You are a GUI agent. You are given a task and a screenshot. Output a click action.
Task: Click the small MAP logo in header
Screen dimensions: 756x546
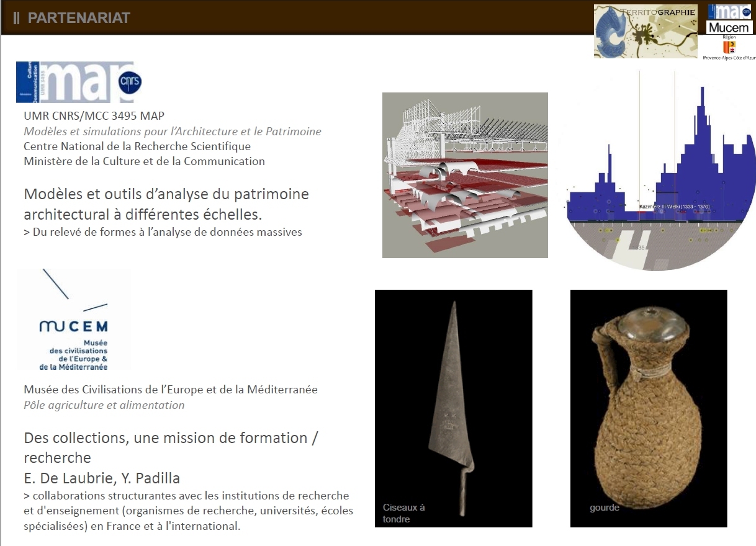click(729, 12)
